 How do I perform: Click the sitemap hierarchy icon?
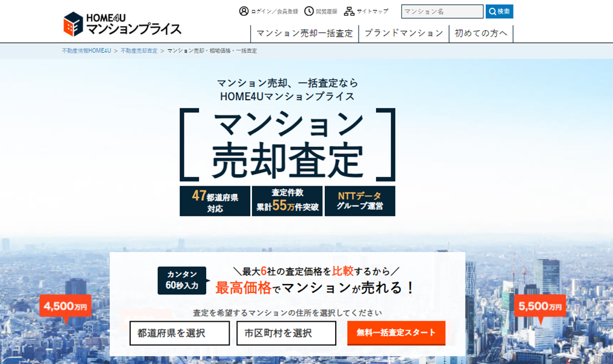pyautogui.click(x=349, y=11)
